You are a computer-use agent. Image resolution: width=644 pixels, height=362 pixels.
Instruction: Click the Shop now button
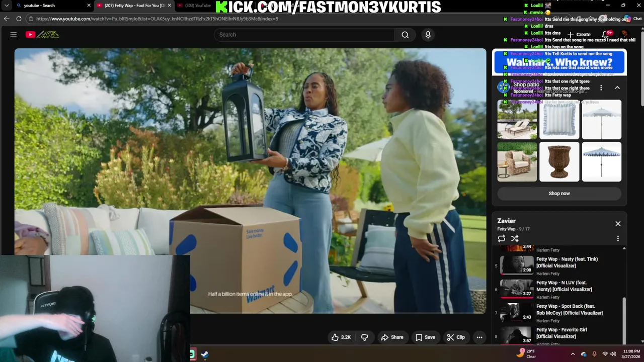[x=559, y=194]
